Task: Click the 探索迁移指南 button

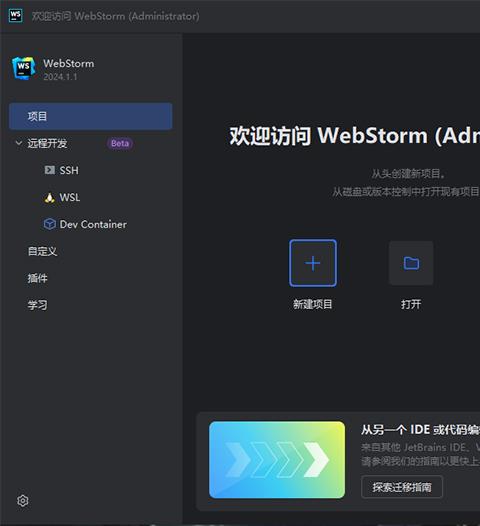Action: click(402, 487)
